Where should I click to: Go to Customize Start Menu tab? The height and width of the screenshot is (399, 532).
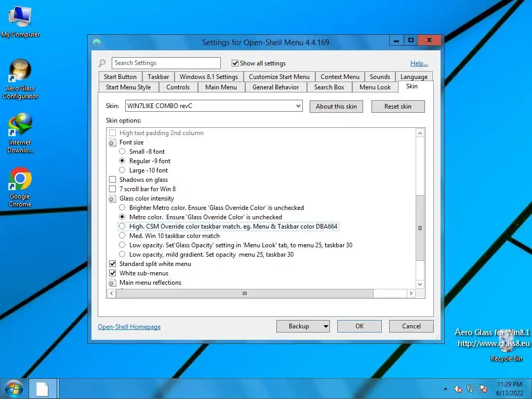click(x=279, y=77)
